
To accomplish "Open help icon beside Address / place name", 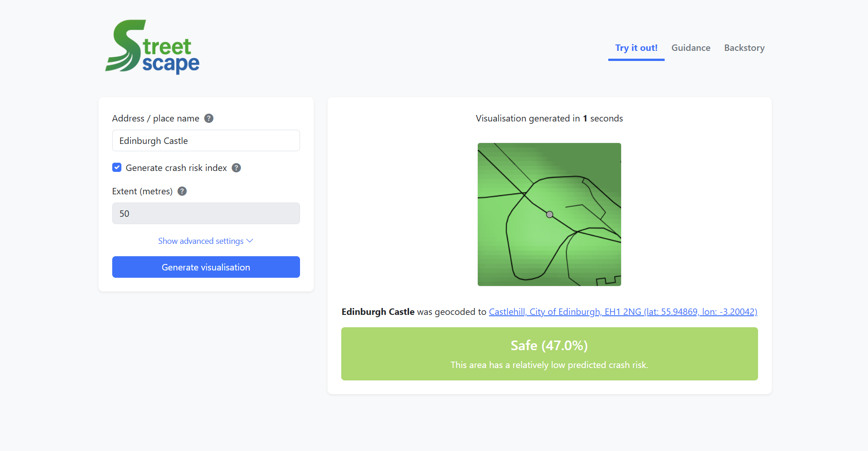I will (x=209, y=118).
